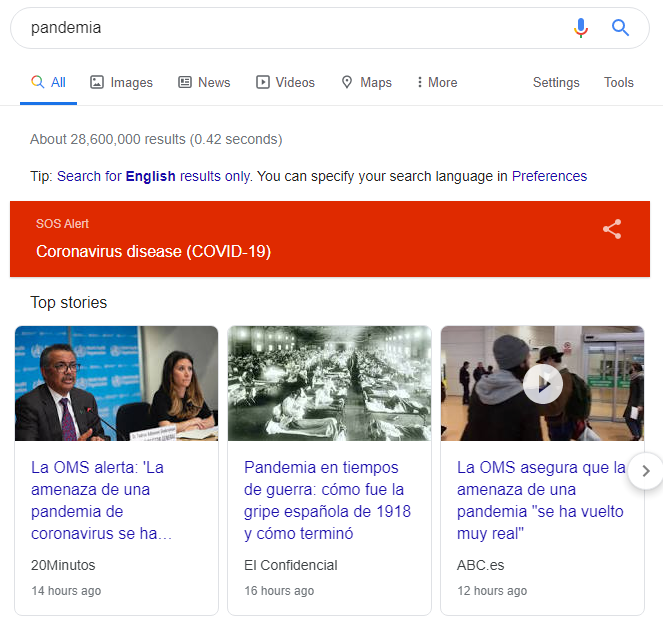Play the ABC.es story video
Image resolution: width=663 pixels, height=619 pixels.
point(542,384)
